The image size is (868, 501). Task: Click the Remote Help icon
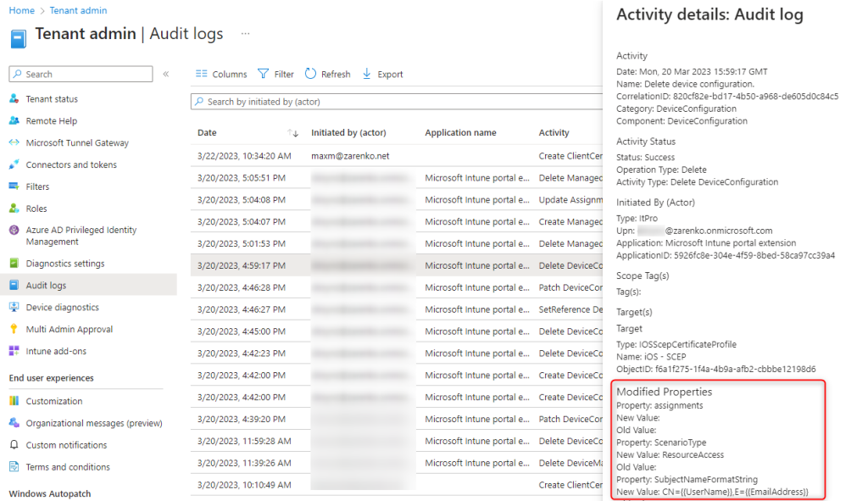point(14,120)
